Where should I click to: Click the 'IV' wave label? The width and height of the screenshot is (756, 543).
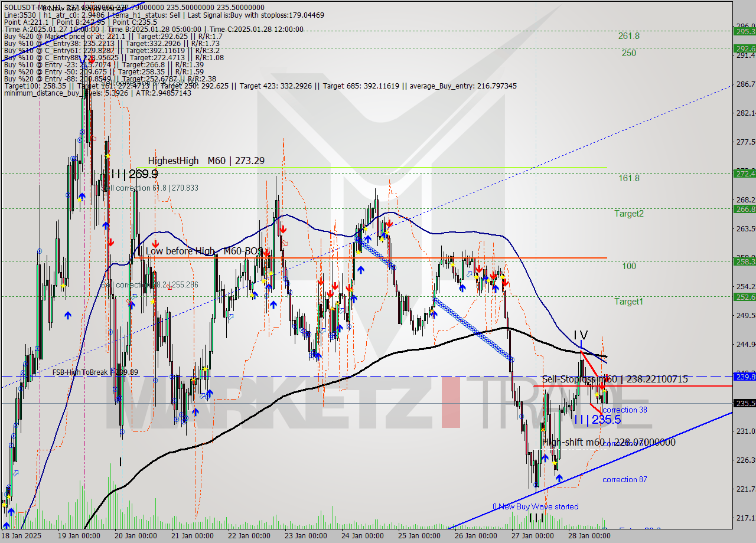pyautogui.click(x=581, y=335)
